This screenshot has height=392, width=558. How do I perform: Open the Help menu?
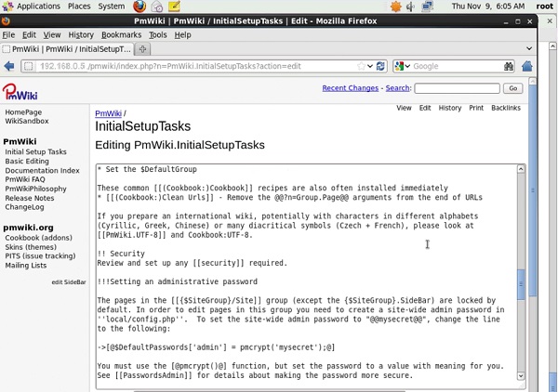coord(182,34)
